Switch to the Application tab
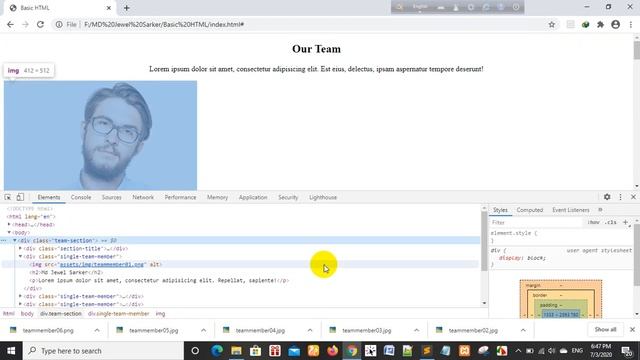The height and width of the screenshot is (360, 640). tap(253, 197)
